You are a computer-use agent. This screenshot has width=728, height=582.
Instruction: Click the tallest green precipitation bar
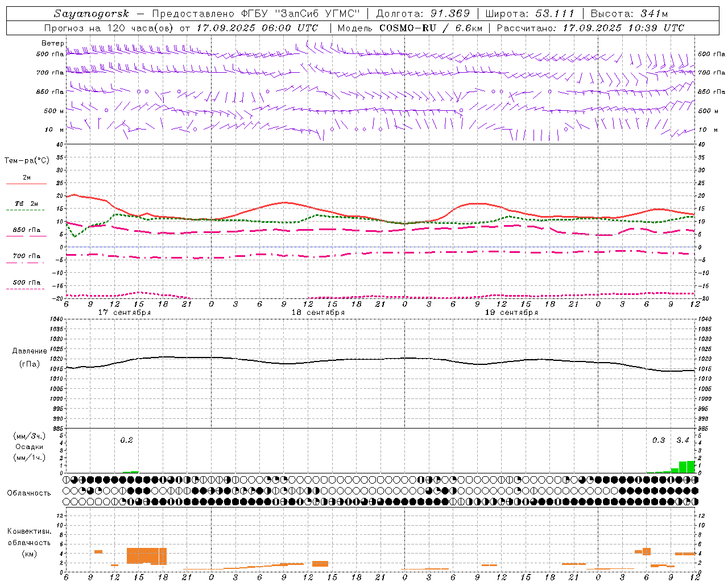point(690,467)
